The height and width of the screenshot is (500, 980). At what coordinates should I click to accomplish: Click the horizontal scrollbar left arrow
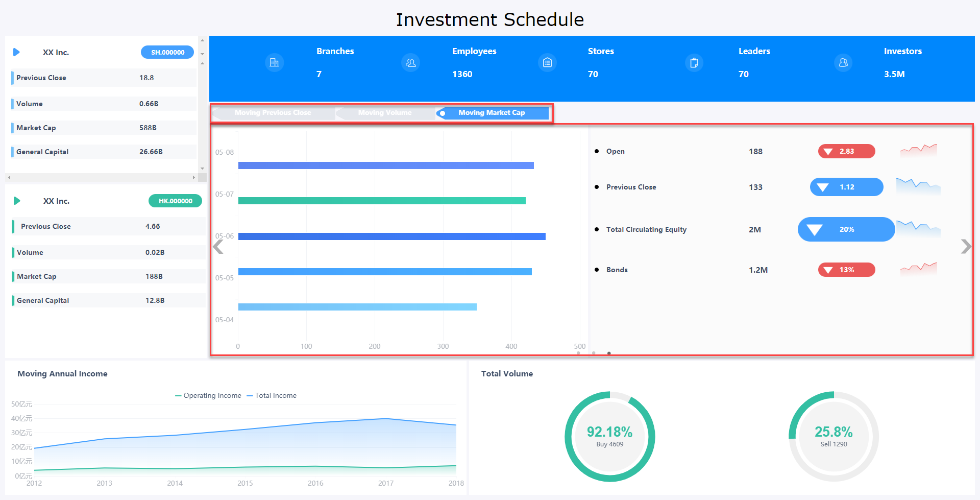9,178
